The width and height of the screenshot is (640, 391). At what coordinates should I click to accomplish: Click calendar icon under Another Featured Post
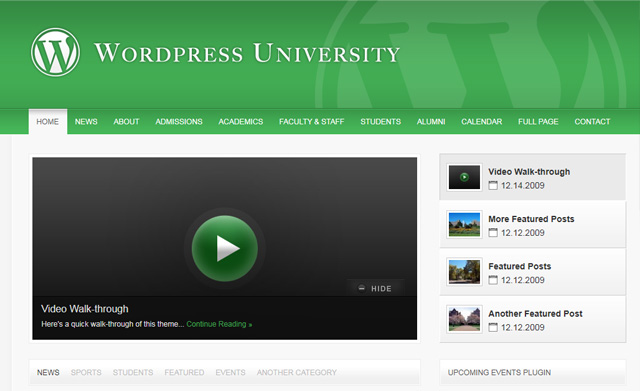tap(493, 327)
